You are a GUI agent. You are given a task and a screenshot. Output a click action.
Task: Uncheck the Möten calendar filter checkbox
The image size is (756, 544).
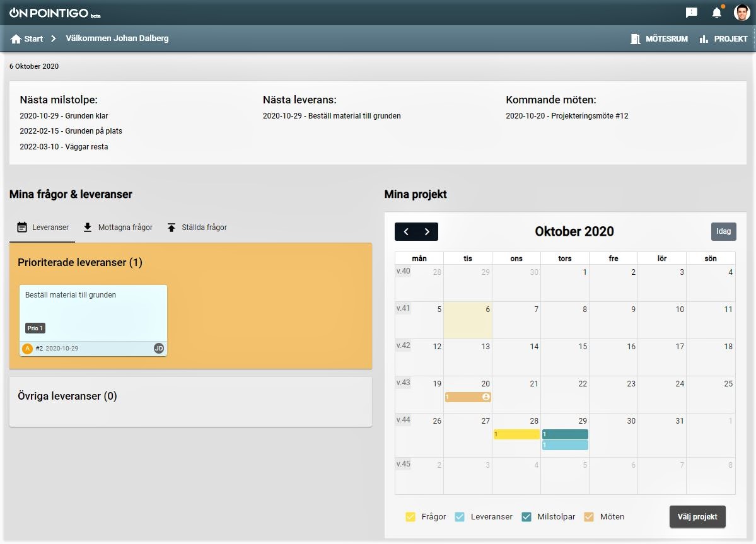590,517
